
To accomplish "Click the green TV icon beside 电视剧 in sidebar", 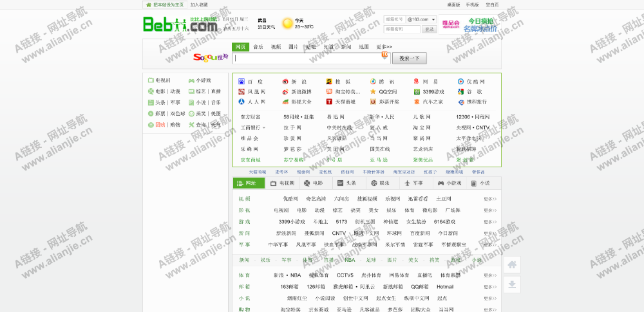I will pyautogui.click(x=151, y=80).
